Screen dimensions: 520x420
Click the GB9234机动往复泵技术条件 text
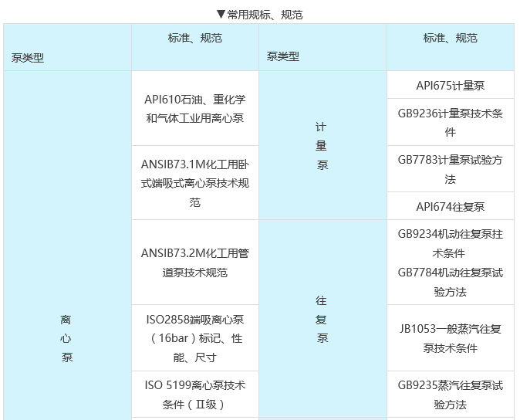pyautogui.click(x=450, y=243)
